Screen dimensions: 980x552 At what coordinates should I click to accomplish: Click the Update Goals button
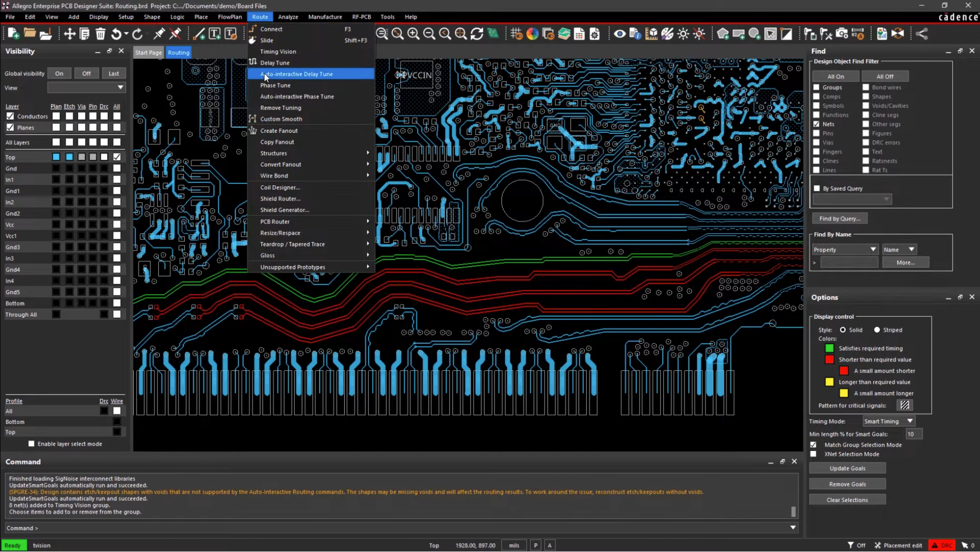[847, 468]
